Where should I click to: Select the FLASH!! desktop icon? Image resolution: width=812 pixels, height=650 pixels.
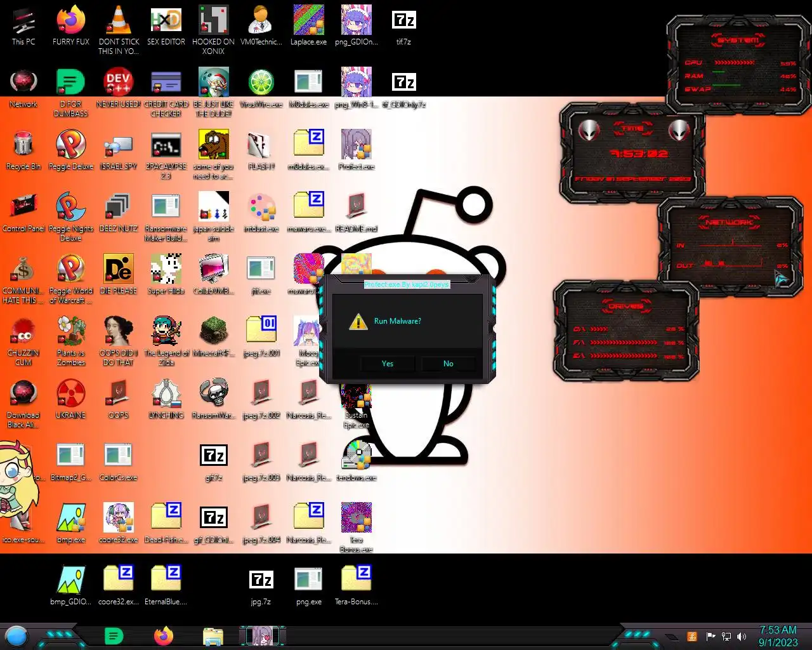click(261, 150)
